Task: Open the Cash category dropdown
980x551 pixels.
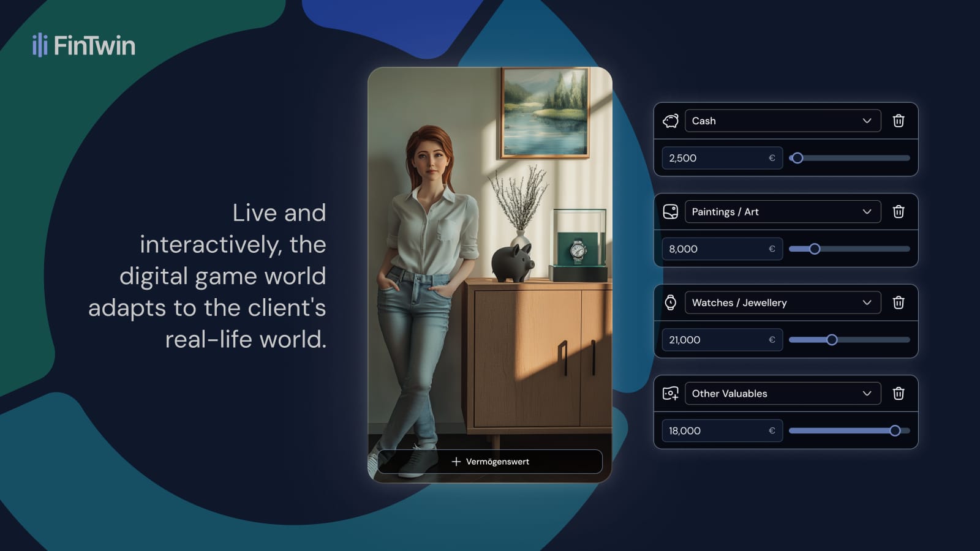Action: pyautogui.click(x=783, y=121)
